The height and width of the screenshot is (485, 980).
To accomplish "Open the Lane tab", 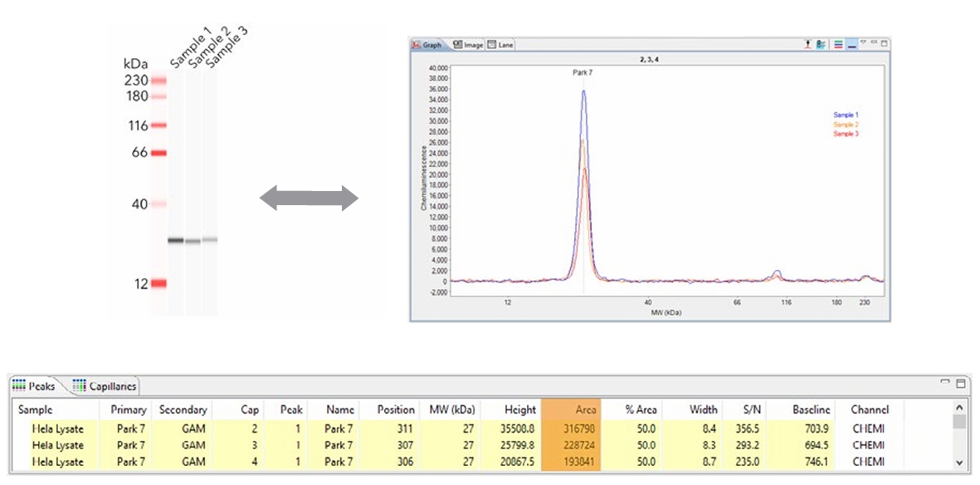I will (x=500, y=44).
